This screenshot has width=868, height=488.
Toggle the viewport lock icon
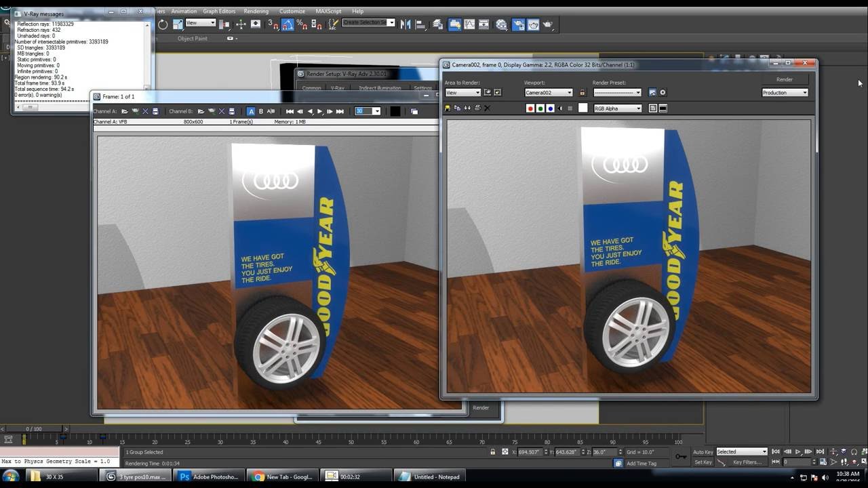(583, 92)
